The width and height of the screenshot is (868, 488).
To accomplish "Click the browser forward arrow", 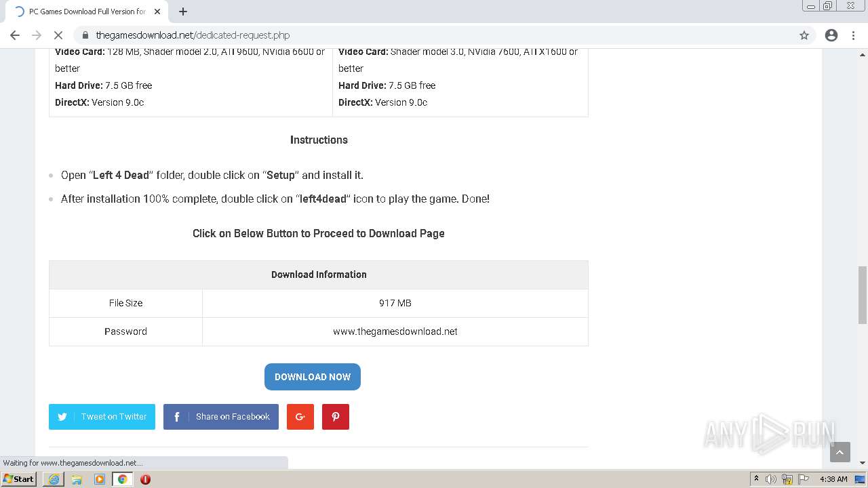I will tap(37, 35).
